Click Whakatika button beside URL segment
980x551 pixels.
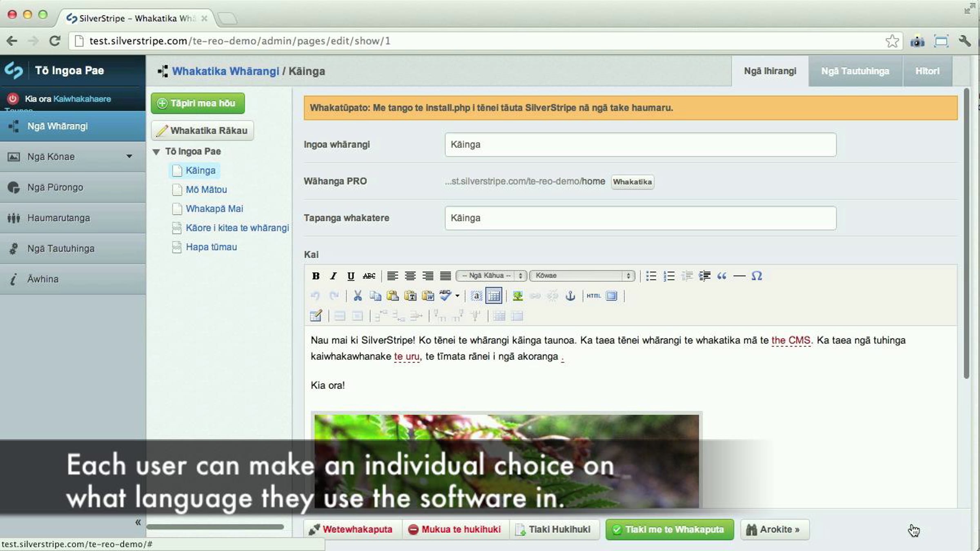pos(633,182)
